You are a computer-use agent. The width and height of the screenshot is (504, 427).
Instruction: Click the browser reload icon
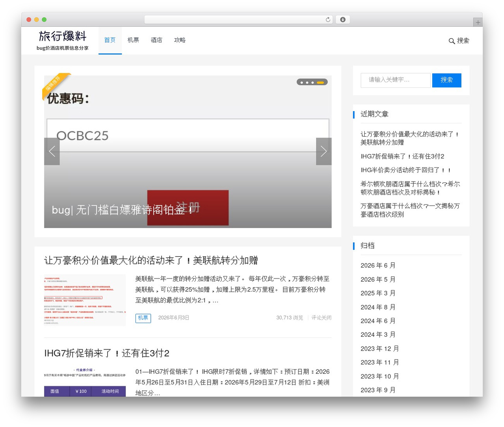pyautogui.click(x=328, y=20)
